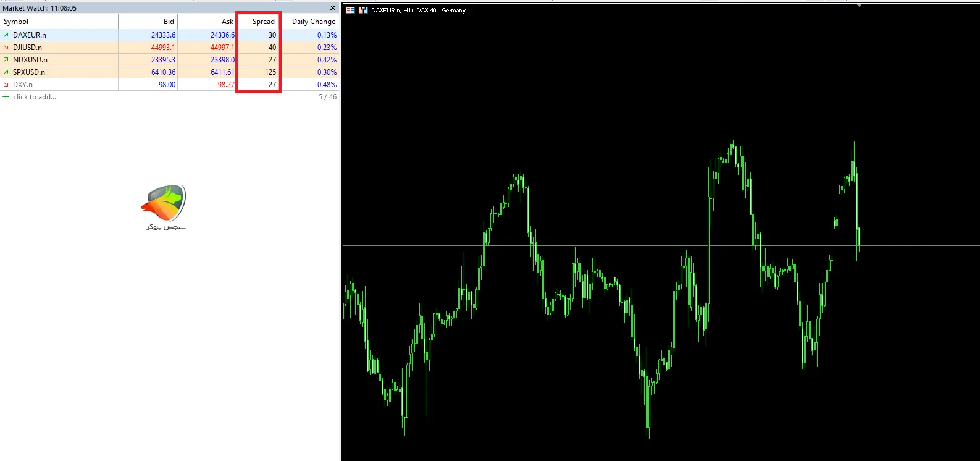Select the DJIUSD.n bid price 44993.1
Screen dimensions: 980x461
(x=163, y=48)
